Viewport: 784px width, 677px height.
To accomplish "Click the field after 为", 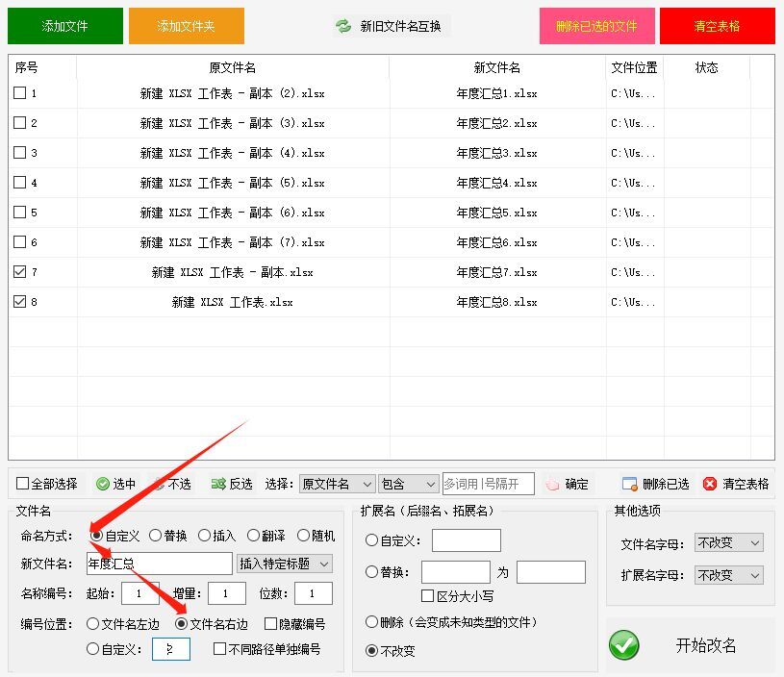I will [x=551, y=571].
